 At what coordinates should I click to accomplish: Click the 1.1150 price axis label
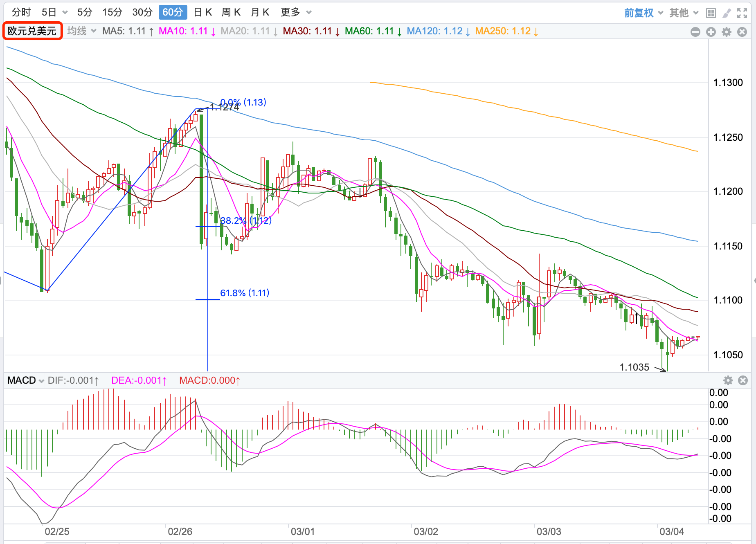[728, 246]
